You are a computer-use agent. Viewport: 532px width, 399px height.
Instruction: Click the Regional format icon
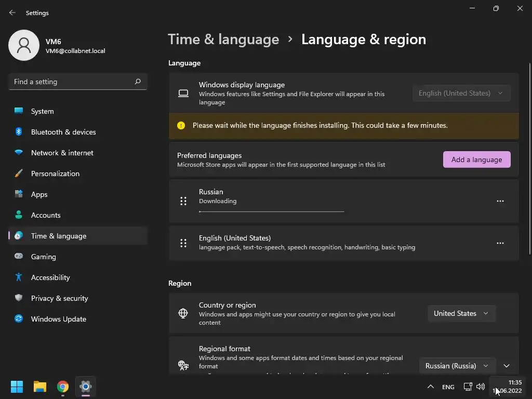tap(183, 365)
